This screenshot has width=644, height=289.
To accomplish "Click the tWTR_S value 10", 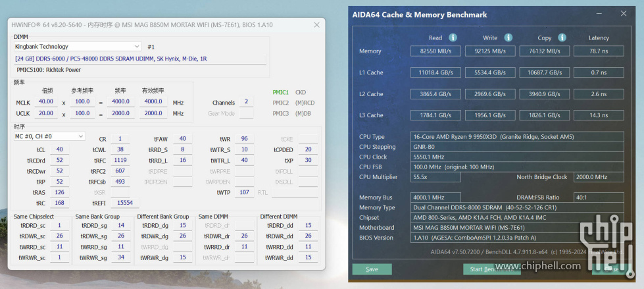I will click(x=244, y=149).
